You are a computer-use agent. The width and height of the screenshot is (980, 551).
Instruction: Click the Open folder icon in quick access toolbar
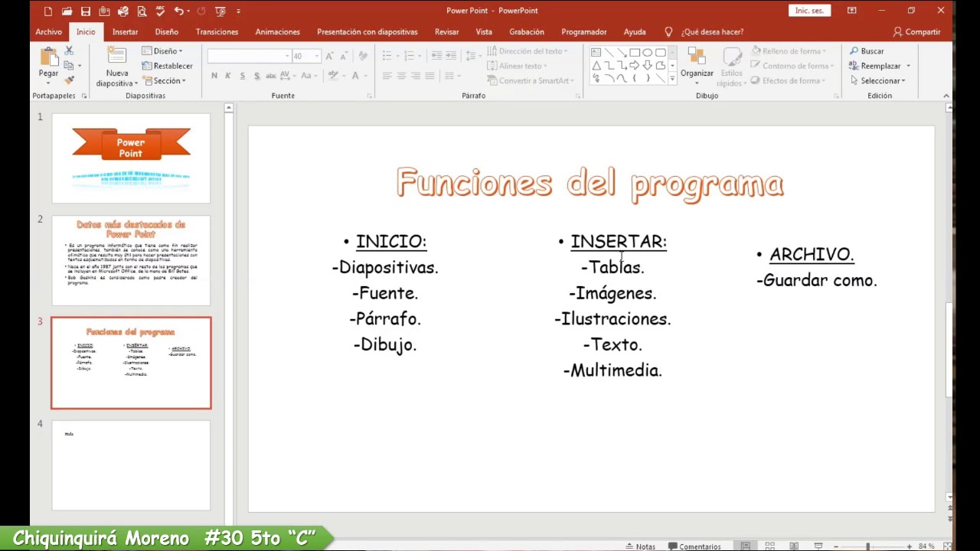tap(67, 11)
